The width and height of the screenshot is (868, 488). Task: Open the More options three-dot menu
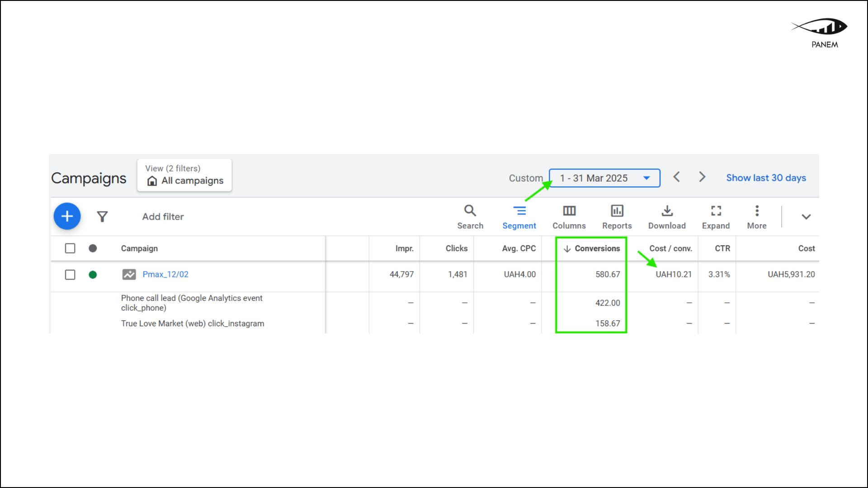tap(756, 216)
